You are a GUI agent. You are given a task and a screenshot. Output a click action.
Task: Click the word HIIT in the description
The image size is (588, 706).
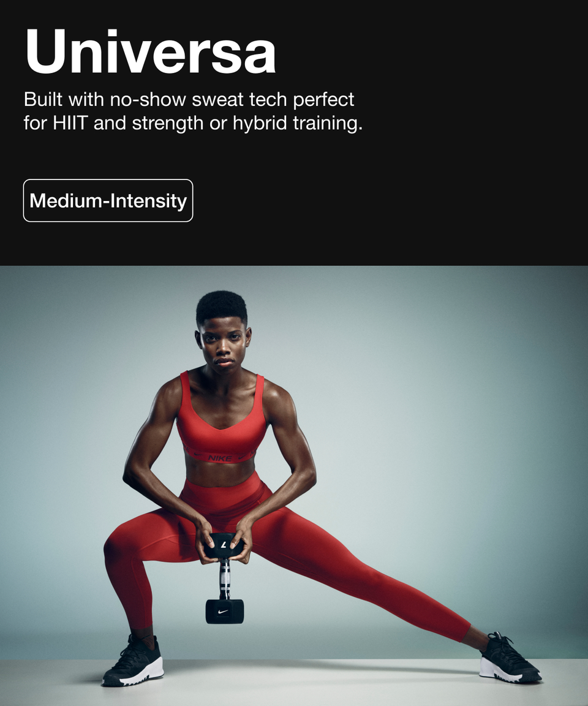pyautogui.click(x=69, y=123)
